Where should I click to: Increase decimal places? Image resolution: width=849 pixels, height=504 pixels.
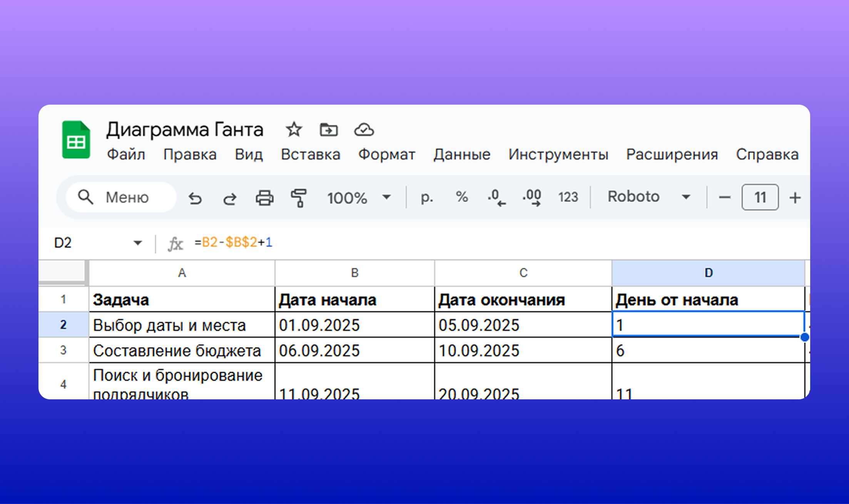531,198
